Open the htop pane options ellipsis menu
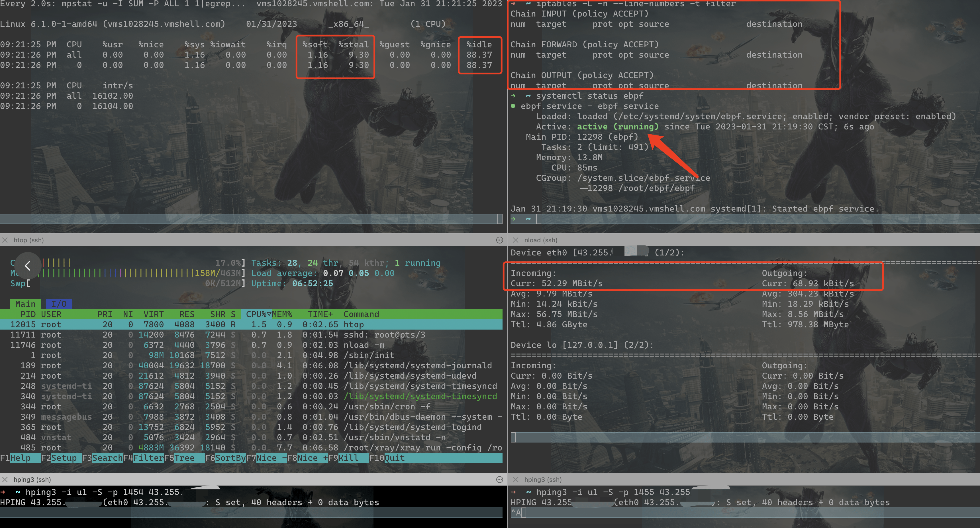Screen dimensions: 980x528 point(499,240)
